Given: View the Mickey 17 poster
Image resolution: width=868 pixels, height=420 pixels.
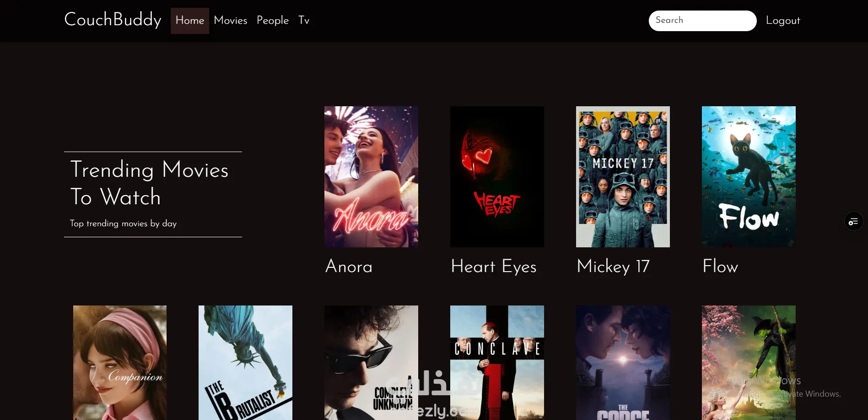Looking at the screenshot, I should point(623,177).
